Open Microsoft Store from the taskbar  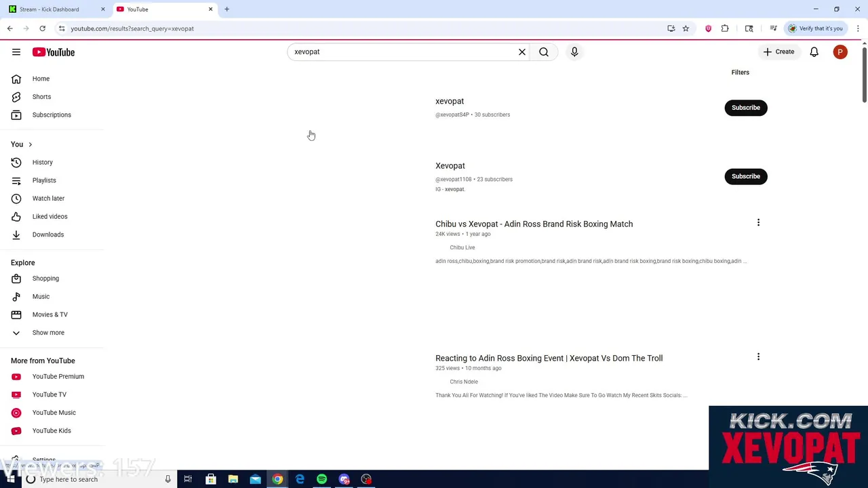(x=211, y=479)
